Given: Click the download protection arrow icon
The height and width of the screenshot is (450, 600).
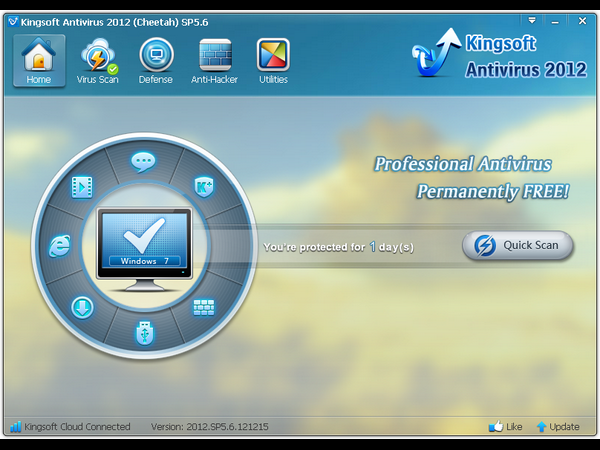Looking at the screenshot, I should coord(82,307).
